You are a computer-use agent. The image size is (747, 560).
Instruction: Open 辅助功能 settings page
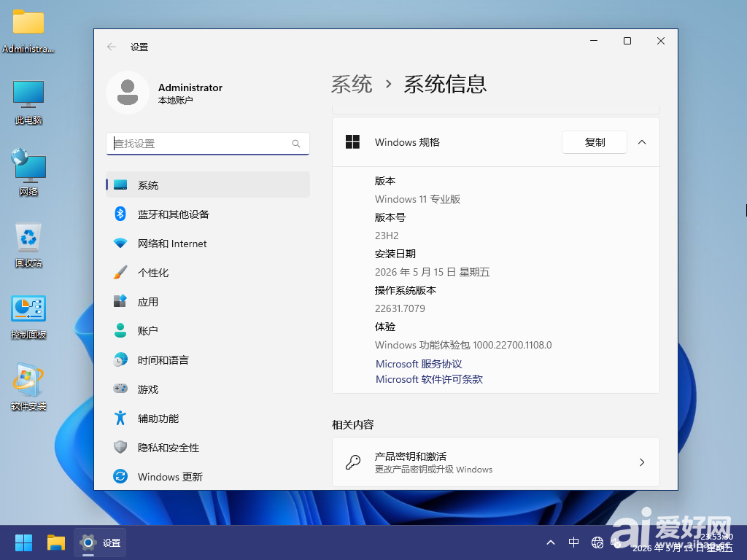(208, 418)
